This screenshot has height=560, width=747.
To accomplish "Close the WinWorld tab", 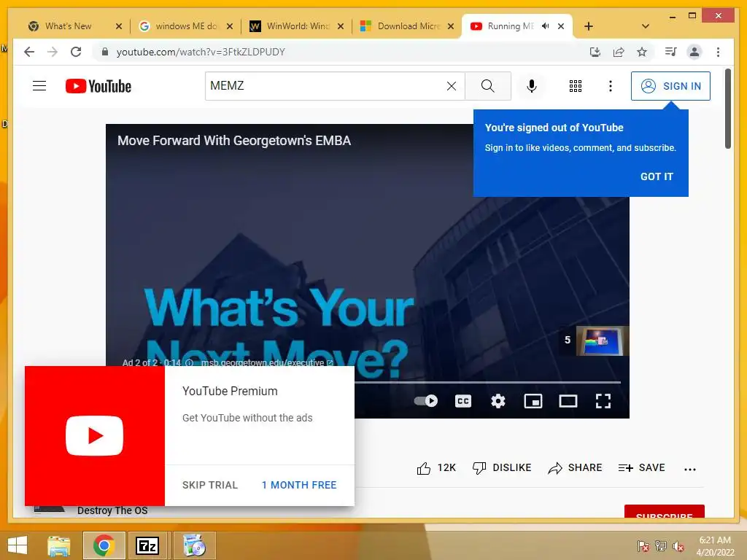I will [x=341, y=26].
